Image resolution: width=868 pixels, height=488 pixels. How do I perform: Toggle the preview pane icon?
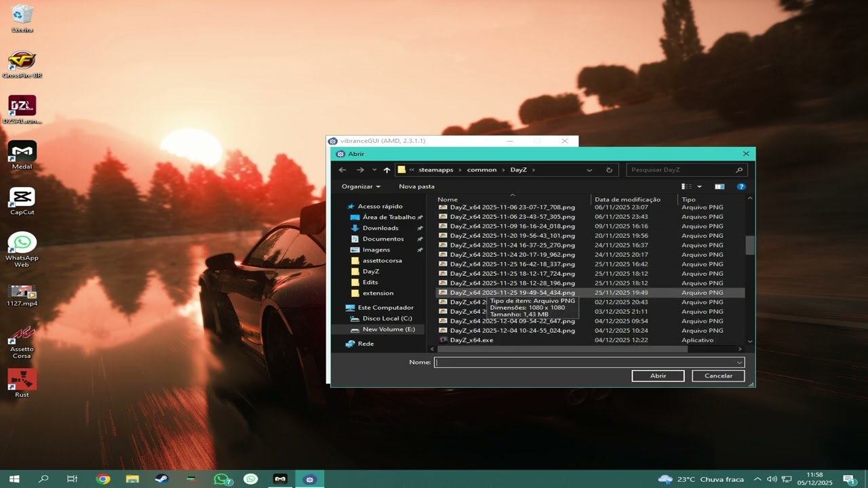point(719,186)
